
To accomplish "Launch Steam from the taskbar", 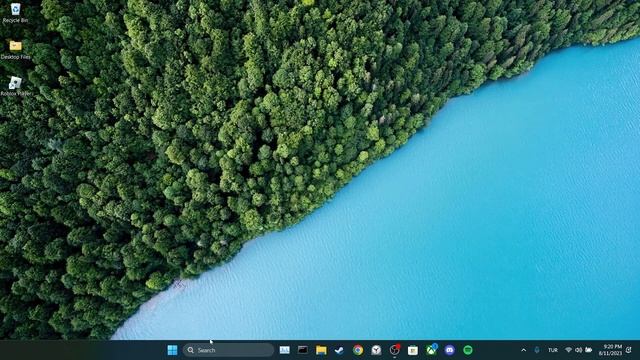I will [339, 350].
